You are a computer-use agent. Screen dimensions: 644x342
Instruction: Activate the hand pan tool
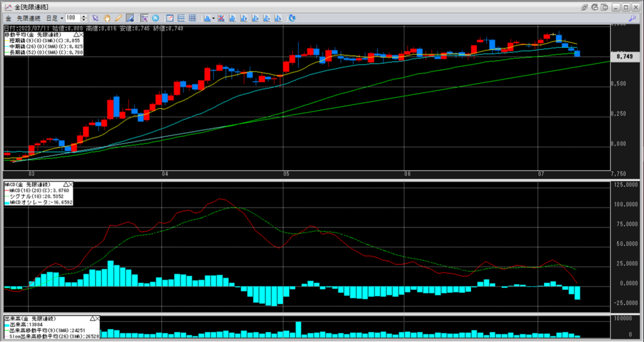pyautogui.click(x=107, y=18)
